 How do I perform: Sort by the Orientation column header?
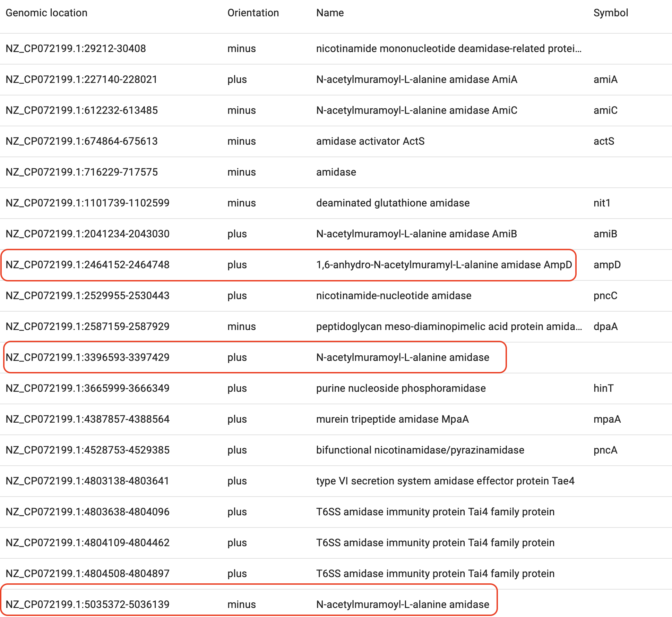[x=253, y=13]
